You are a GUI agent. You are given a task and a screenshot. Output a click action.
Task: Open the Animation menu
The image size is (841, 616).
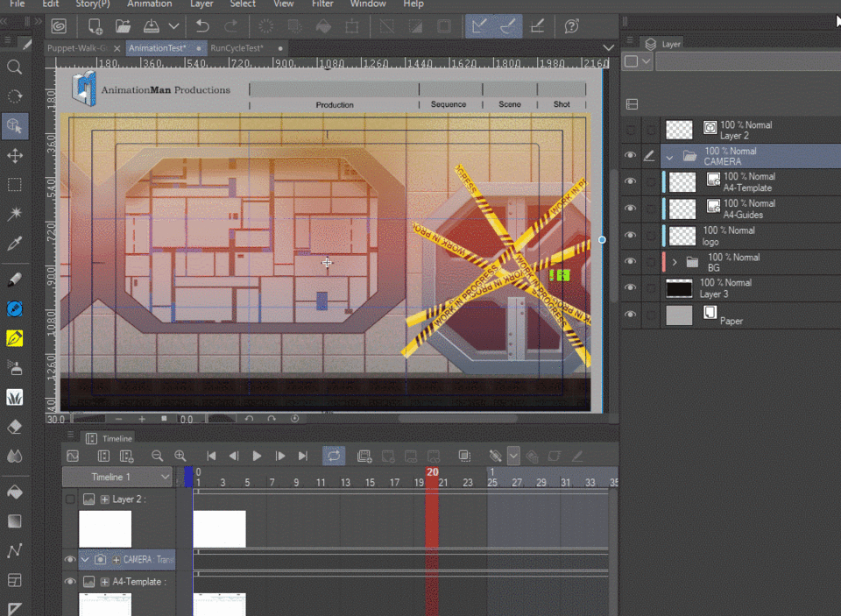[x=149, y=4]
